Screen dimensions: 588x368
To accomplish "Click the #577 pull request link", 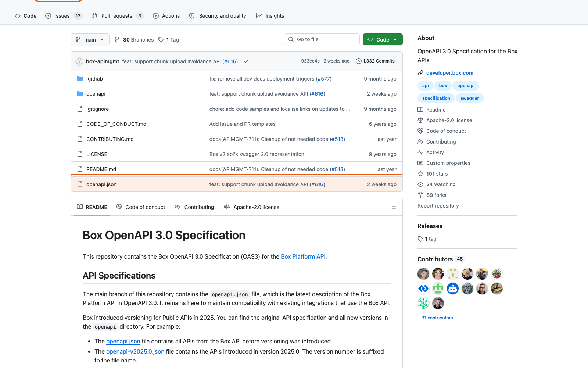I will (x=324, y=79).
